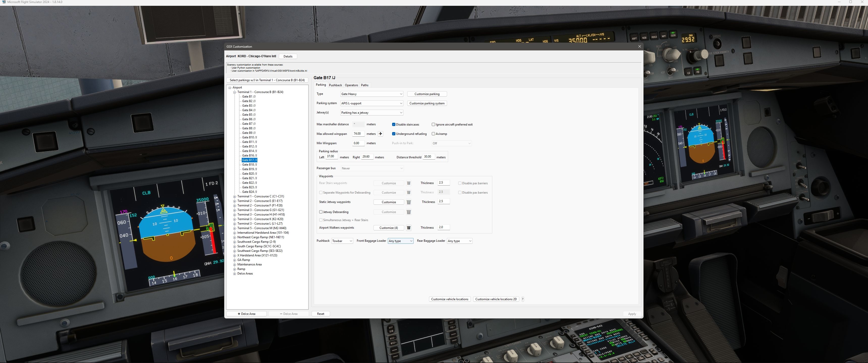Open Front Baggage Loader dropdown
The image size is (868, 363).
tap(400, 241)
